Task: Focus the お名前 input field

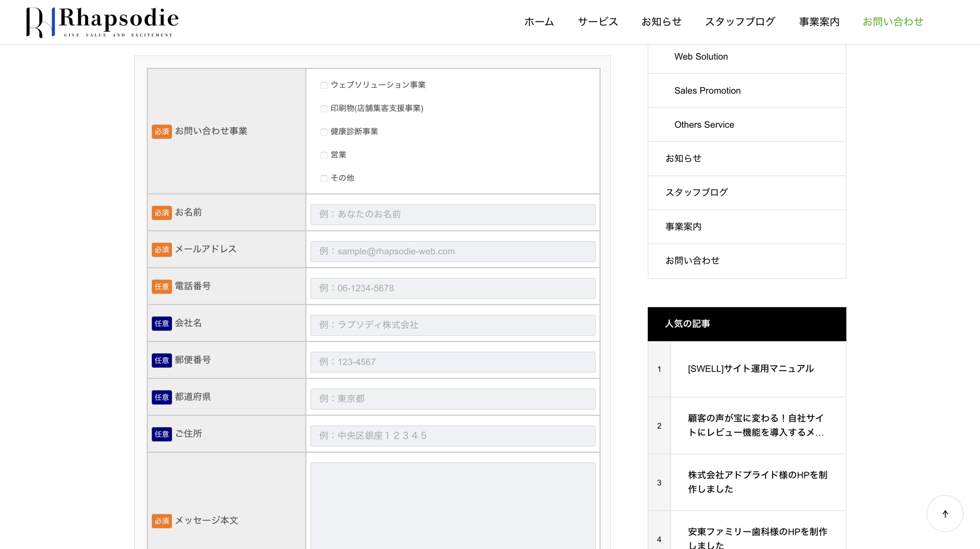Action: [452, 214]
